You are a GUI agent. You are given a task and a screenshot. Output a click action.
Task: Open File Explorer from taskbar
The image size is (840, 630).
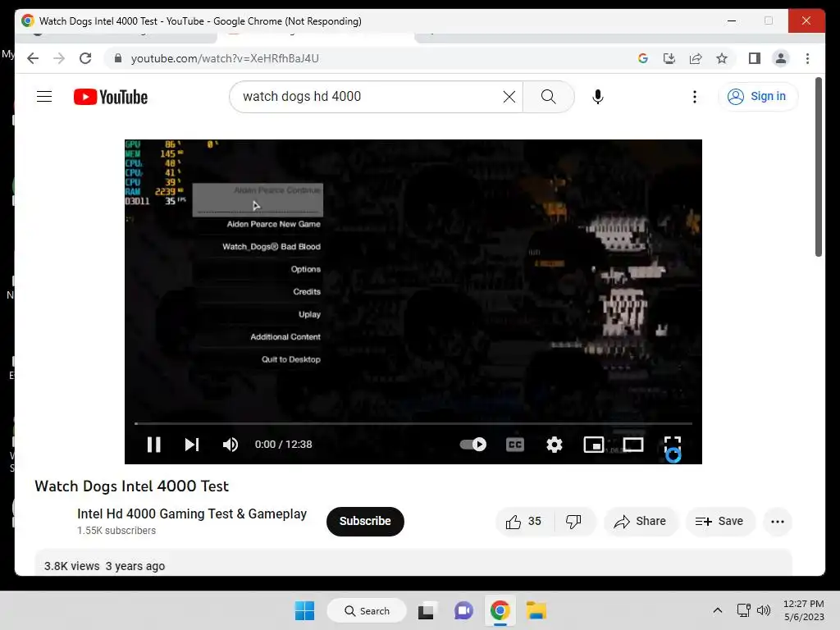coord(536,610)
